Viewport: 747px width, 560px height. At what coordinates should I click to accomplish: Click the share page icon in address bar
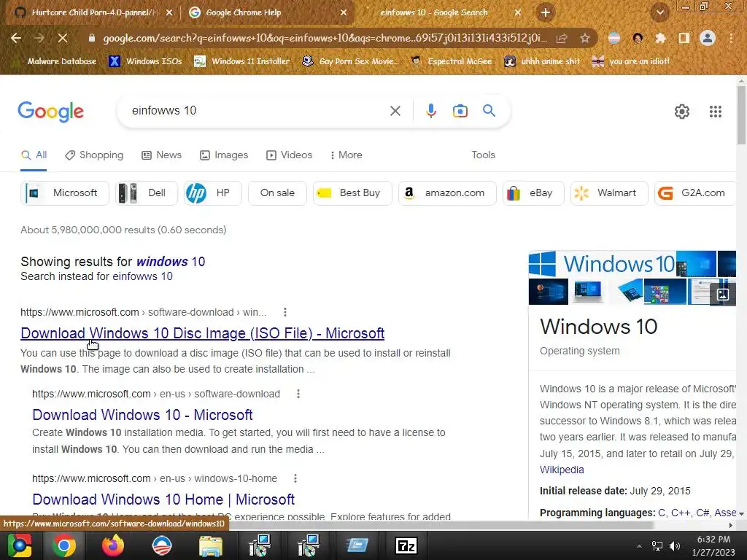[x=562, y=38]
